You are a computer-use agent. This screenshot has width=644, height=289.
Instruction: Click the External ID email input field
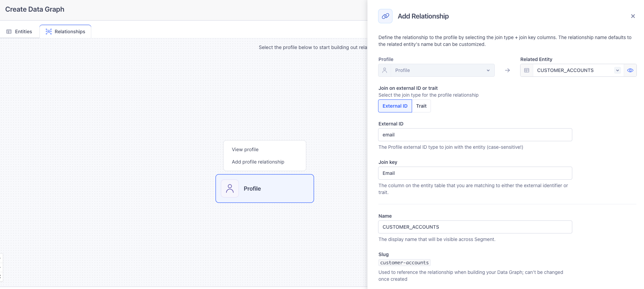(x=475, y=135)
